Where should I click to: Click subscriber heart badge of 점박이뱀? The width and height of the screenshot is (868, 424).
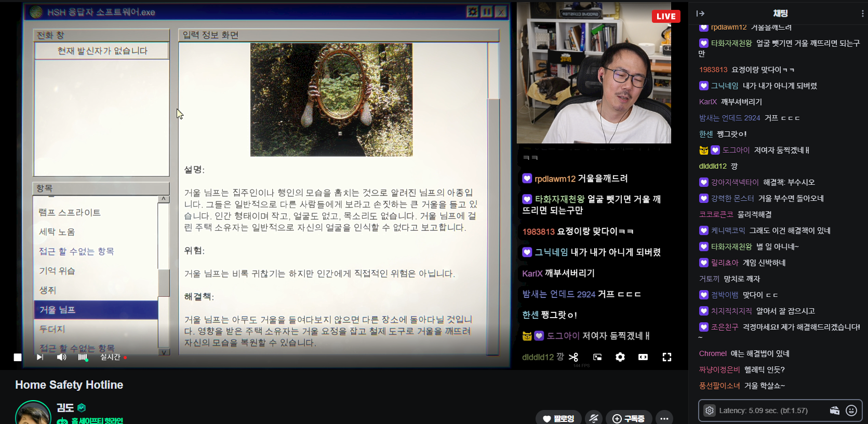[704, 295]
